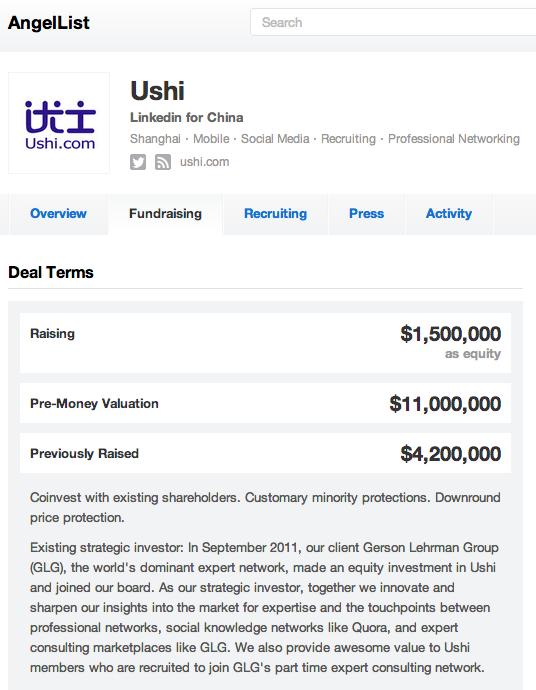Go to the AngelList home logo

pos(49,23)
